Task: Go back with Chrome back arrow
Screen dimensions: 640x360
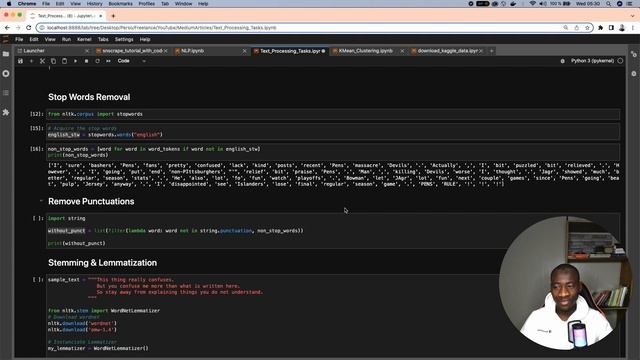Action: point(7,28)
